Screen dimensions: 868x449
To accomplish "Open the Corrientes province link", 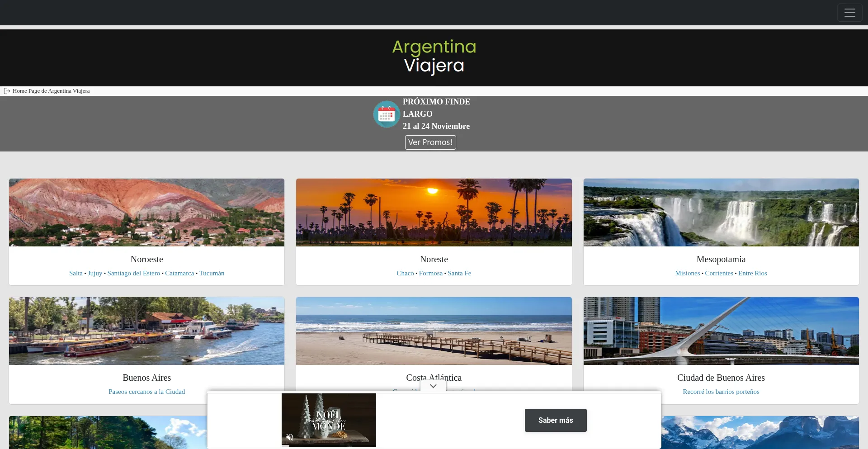I will tap(719, 273).
